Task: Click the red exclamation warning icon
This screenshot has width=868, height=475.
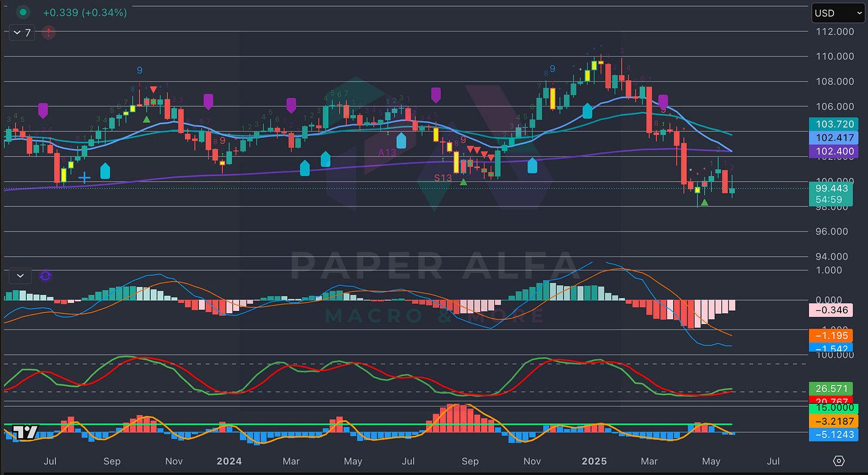Action: point(49,32)
